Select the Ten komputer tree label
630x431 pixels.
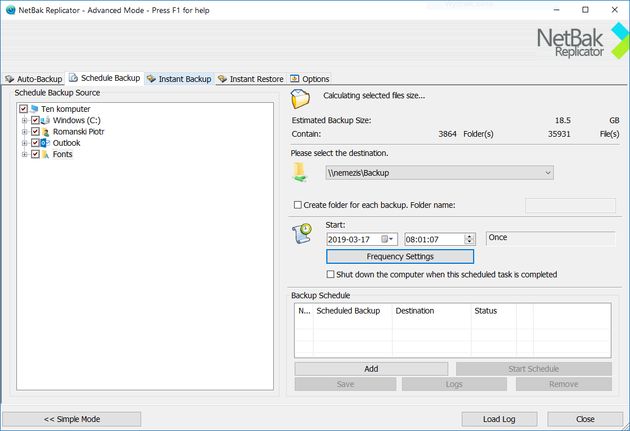point(65,109)
